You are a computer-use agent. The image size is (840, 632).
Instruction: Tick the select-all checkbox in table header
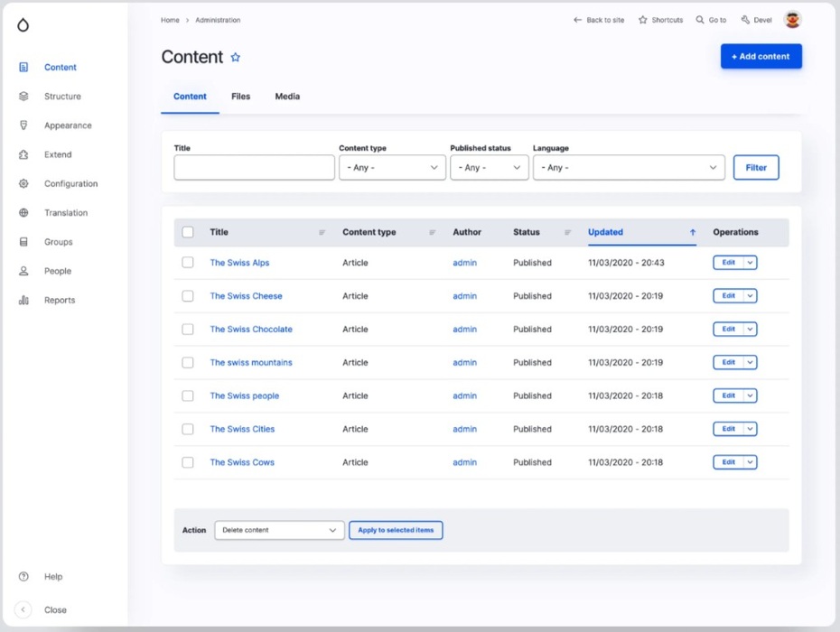click(188, 232)
